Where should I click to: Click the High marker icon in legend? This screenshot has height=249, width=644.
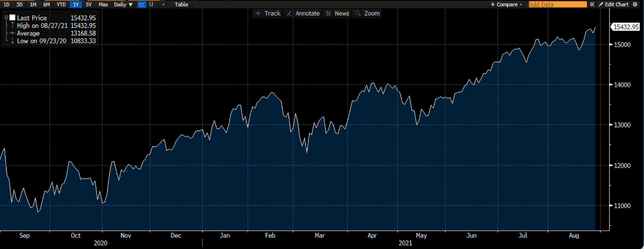point(12,25)
